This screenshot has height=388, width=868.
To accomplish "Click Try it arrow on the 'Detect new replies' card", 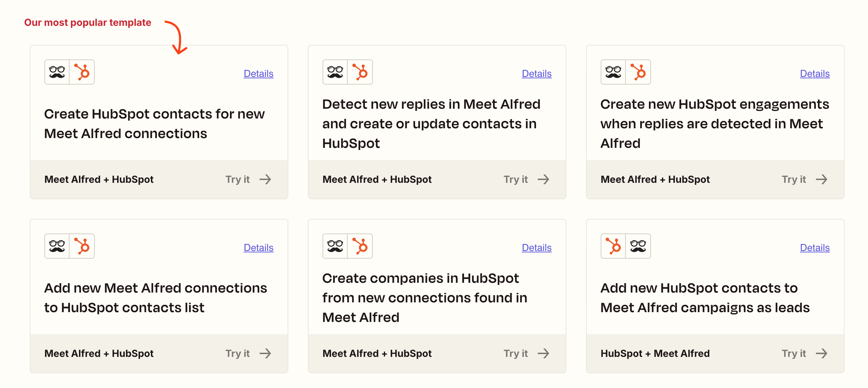I will (543, 179).
